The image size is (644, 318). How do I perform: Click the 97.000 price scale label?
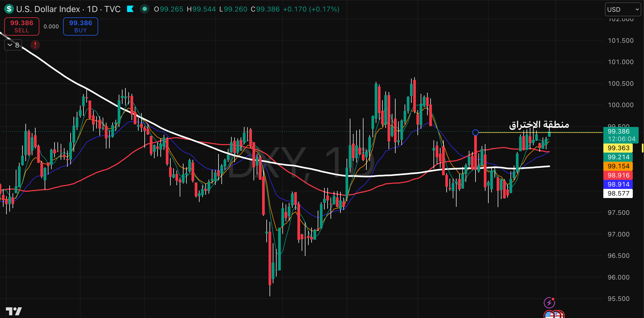point(619,234)
